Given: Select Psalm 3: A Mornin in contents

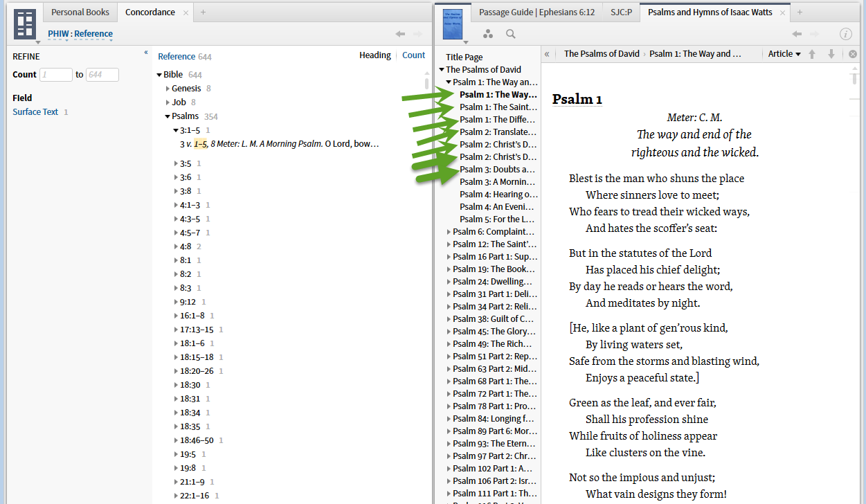Looking at the screenshot, I should tap(498, 181).
